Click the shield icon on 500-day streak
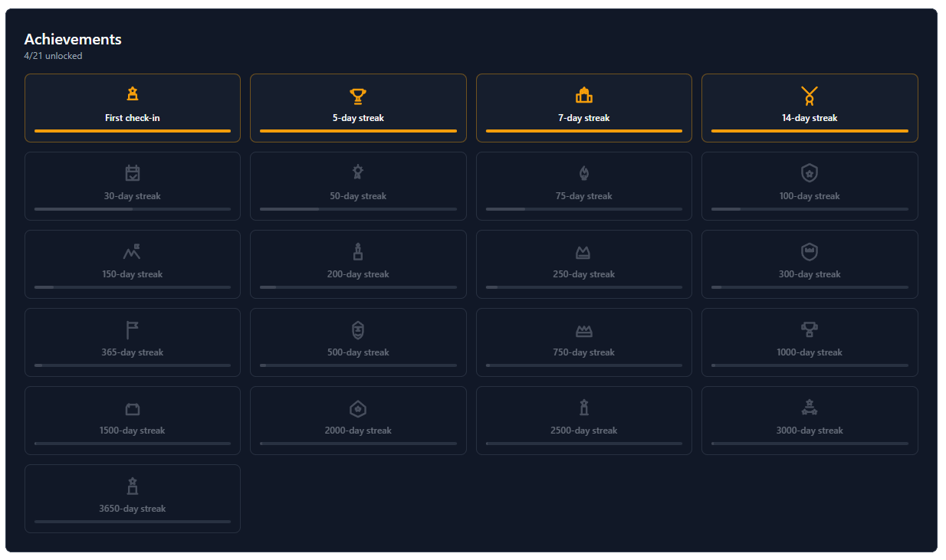Image resolution: width=946 pixels, height=560 pixels. [x=357, y=330]
